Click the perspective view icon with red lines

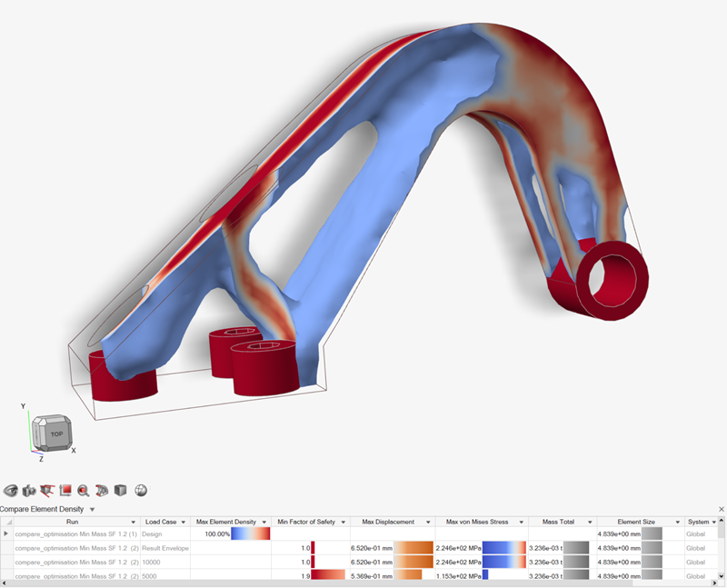click(x=47, y=491)
